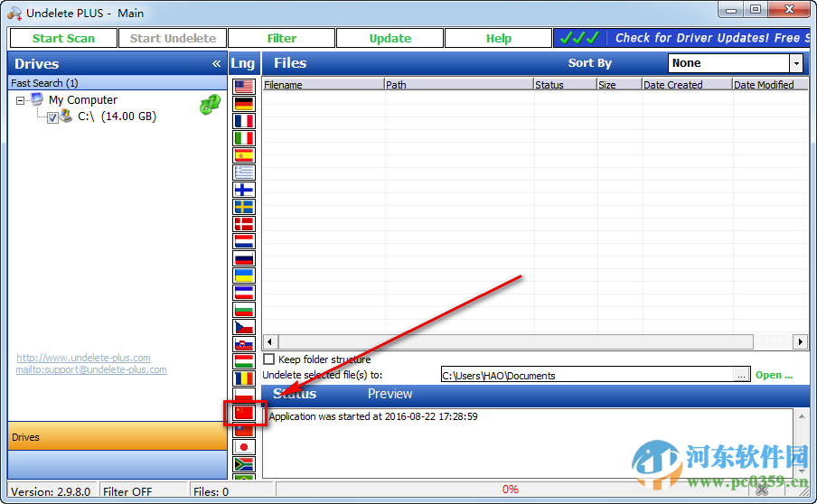Click Start Scan button
This screenshot has height=504, width=817.
click(63, 38)
